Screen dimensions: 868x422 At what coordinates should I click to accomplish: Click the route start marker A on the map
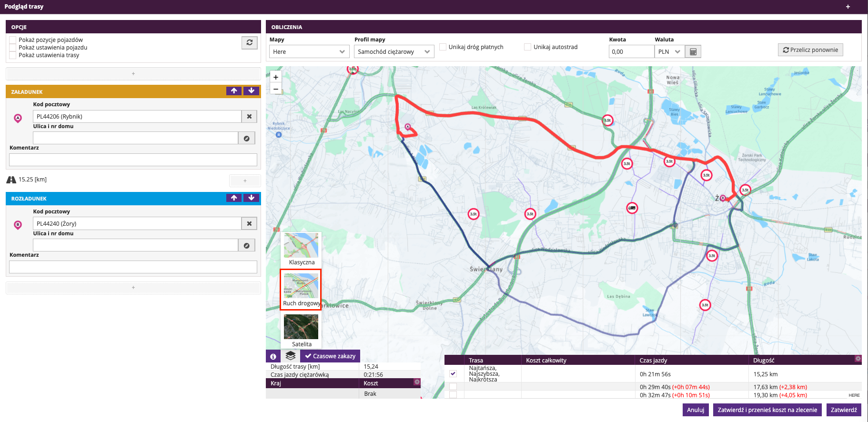408,127
